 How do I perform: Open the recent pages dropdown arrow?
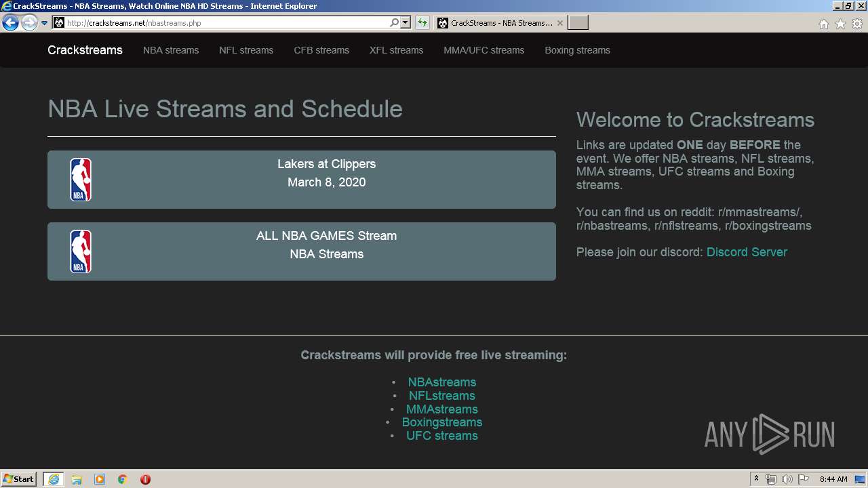45,23
